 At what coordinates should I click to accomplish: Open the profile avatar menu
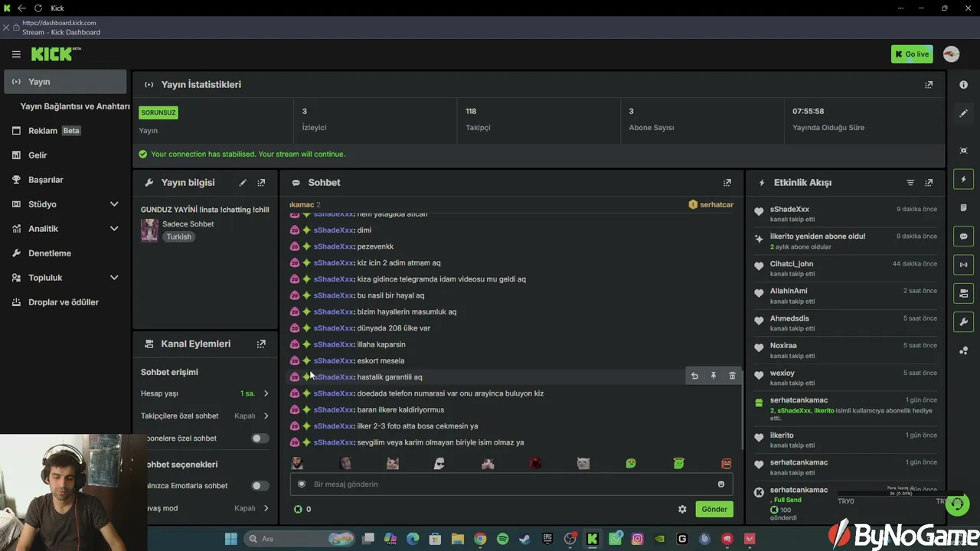tap(951, 54)
